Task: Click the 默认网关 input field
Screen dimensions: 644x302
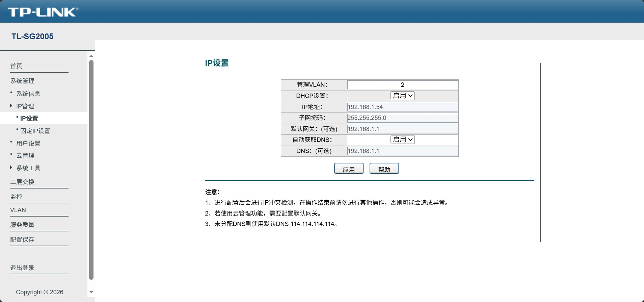Action: (403, 129)
